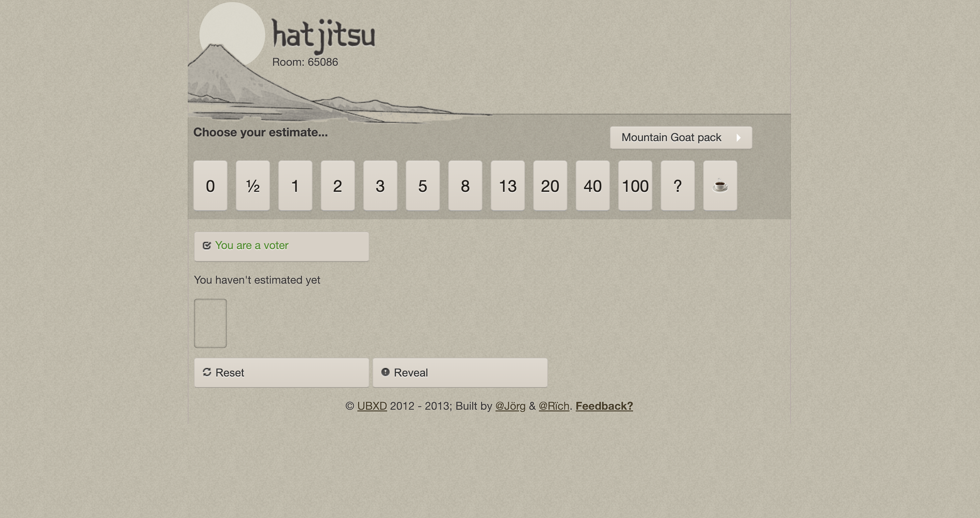Open the Mountain Goat pack dropdown
The image size is (980, 518).
tap(671, 137)
